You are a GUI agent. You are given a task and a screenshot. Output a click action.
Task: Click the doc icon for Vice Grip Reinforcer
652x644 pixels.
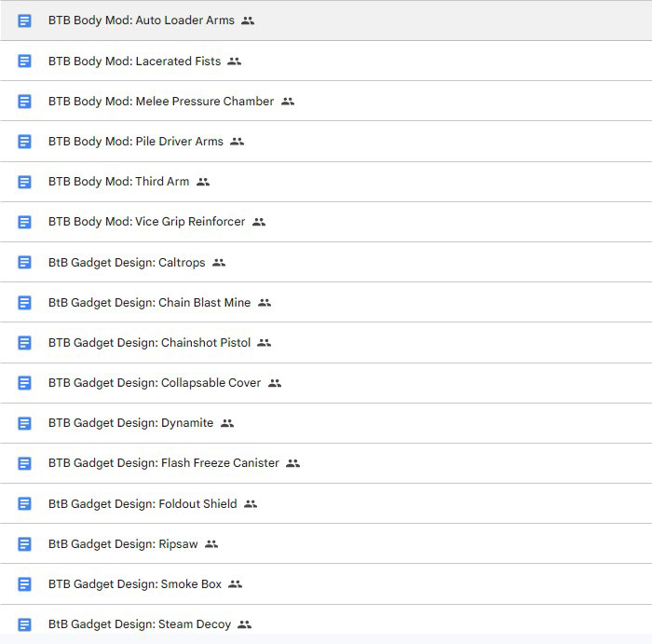(24, 222)
